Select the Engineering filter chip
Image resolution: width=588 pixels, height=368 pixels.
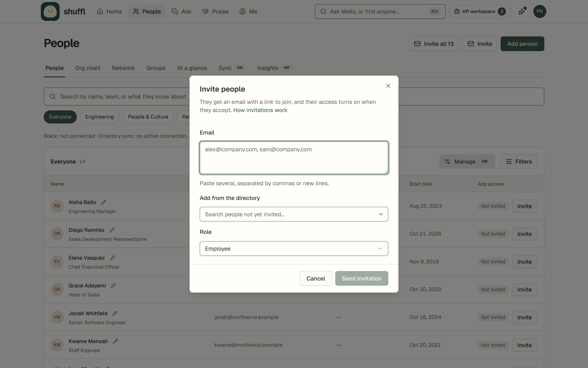point(99,117)
